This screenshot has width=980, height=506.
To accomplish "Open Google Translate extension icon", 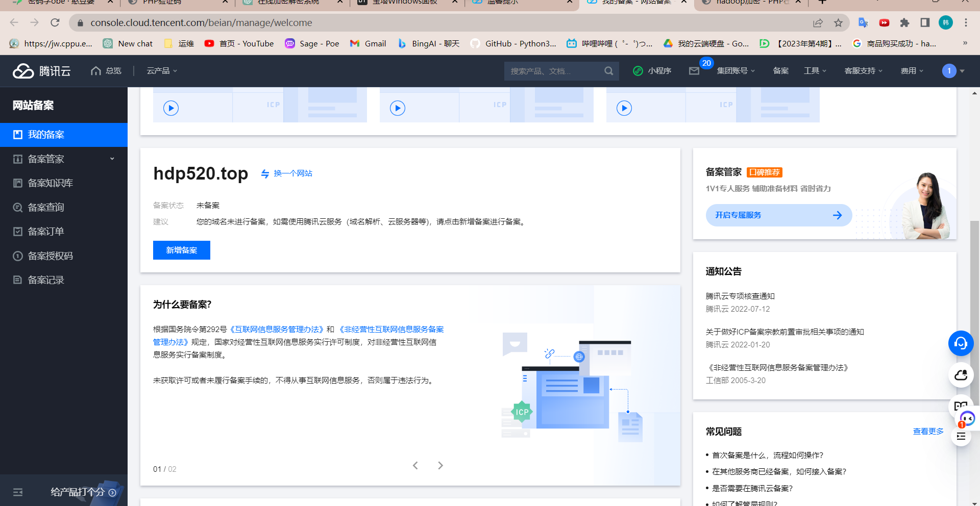I will 863,22.
